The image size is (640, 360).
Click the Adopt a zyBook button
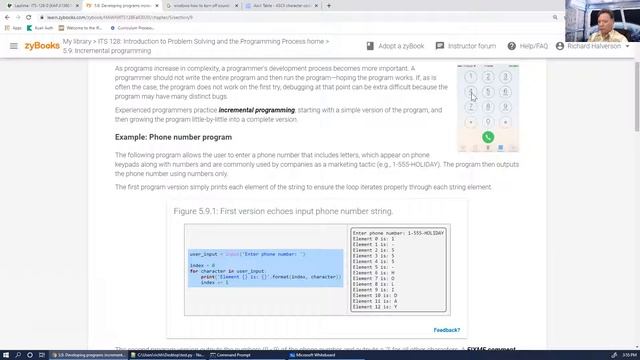pos(395,46)
